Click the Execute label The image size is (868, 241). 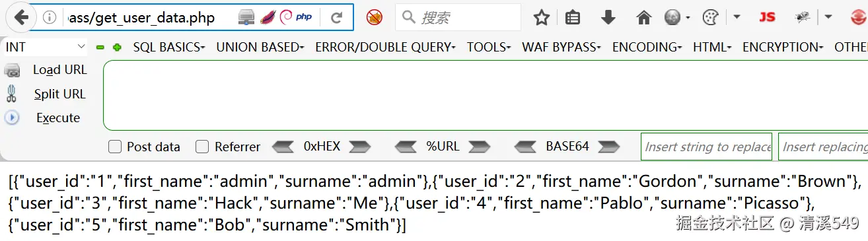tap(58, 118)
